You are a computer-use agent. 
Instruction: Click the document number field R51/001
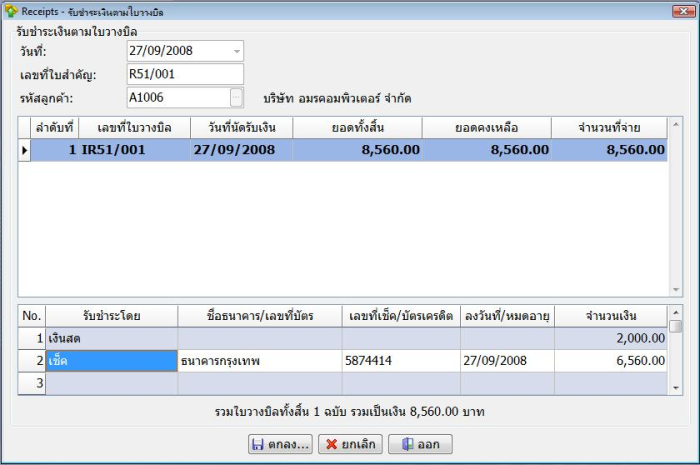184,74
